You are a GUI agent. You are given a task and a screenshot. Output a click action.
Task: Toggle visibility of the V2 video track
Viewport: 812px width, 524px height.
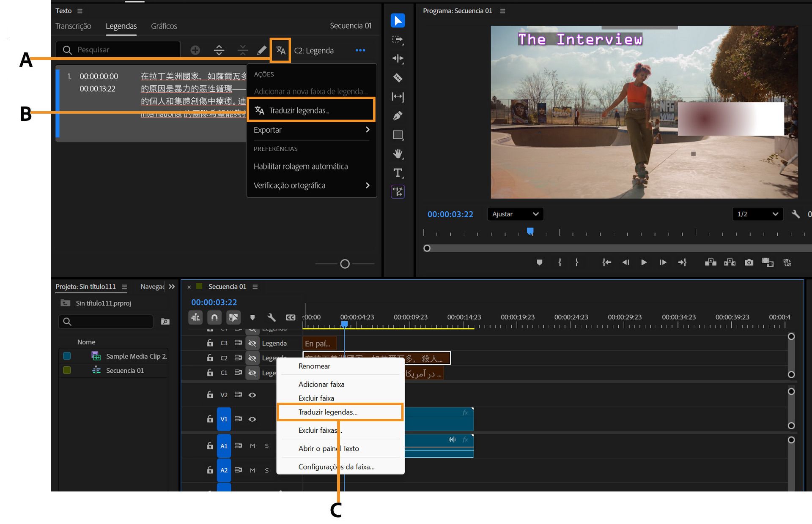click(x=252, y=395)
